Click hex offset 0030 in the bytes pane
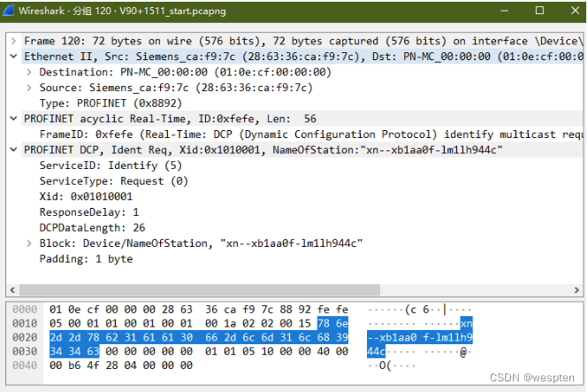The width and height of the screenshot is (588, 392). [x=25, y=351]
